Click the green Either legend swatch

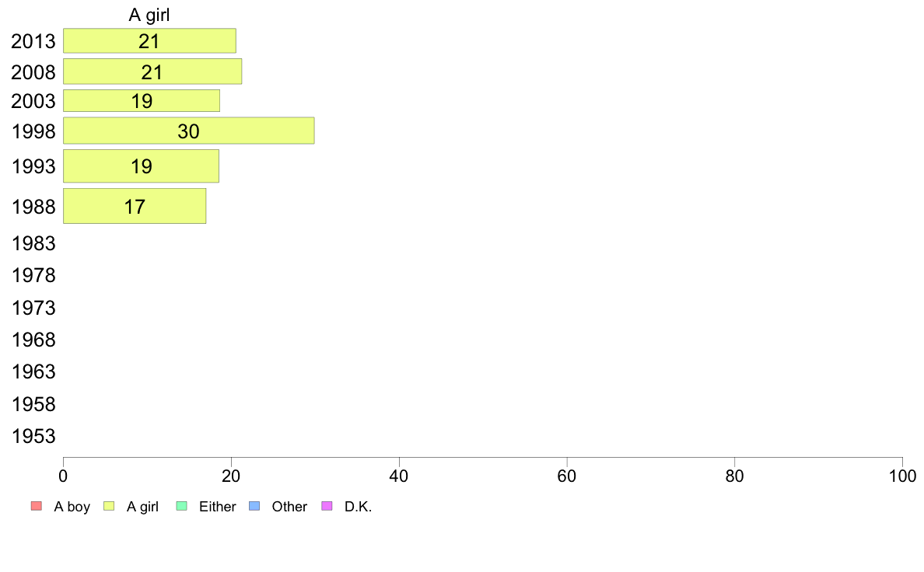(x=181, y=506)
